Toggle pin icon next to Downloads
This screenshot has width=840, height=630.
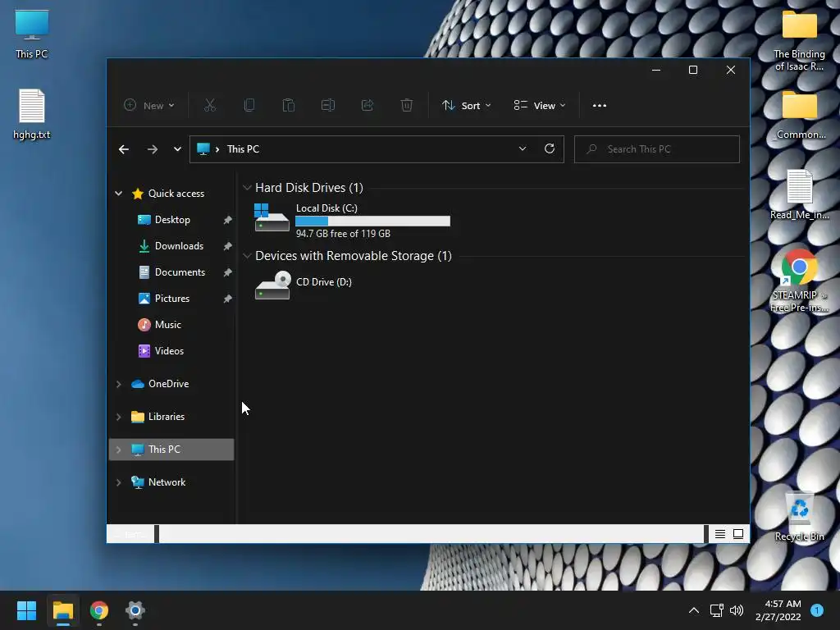(x=227, y=246)
